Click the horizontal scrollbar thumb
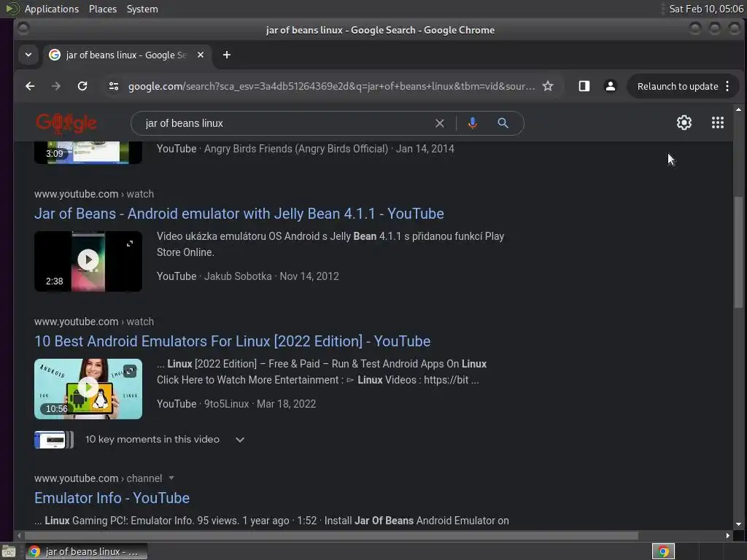This screenshot has height=560, width=747. 330,536
